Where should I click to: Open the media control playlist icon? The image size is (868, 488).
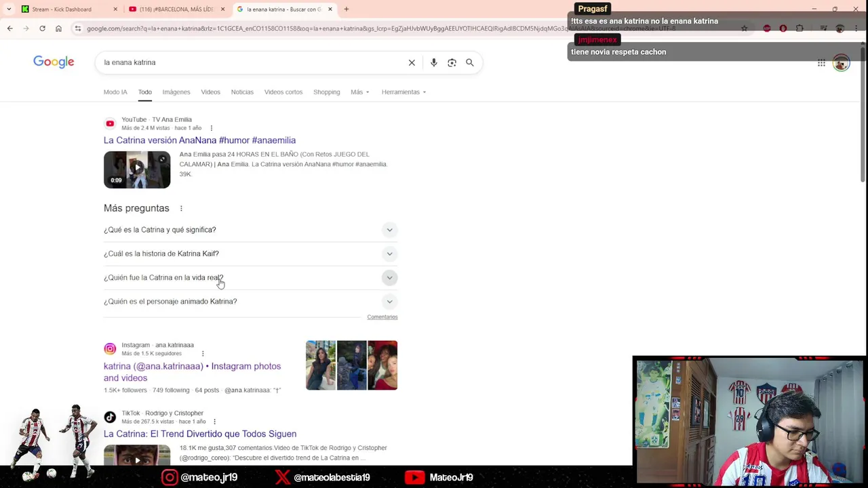823,28
